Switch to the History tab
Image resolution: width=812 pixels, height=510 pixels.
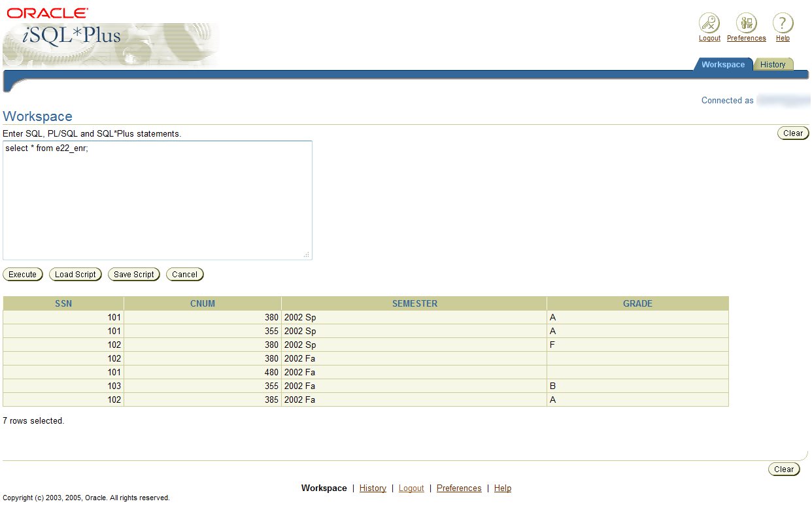(x=773, y=64)
